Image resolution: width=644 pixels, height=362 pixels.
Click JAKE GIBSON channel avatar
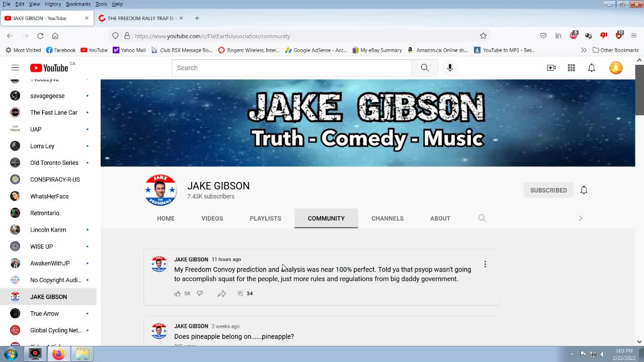click(160, 190)
